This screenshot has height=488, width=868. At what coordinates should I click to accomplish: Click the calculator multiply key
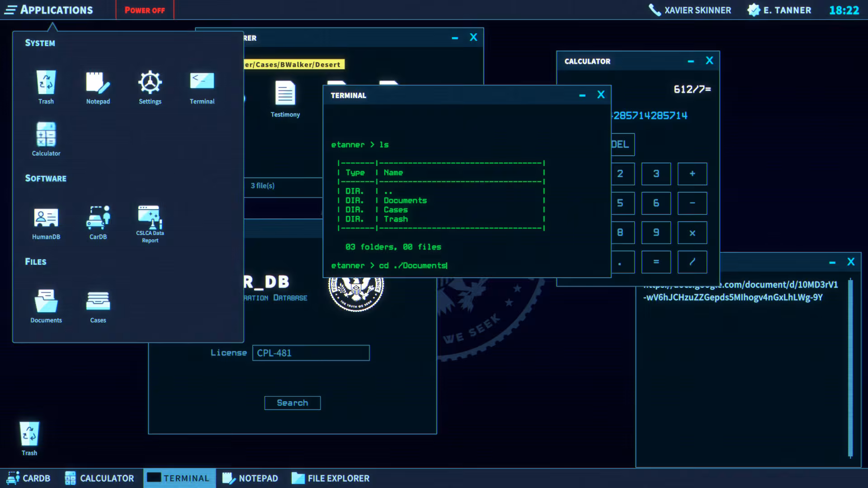[x=692, y=233]
